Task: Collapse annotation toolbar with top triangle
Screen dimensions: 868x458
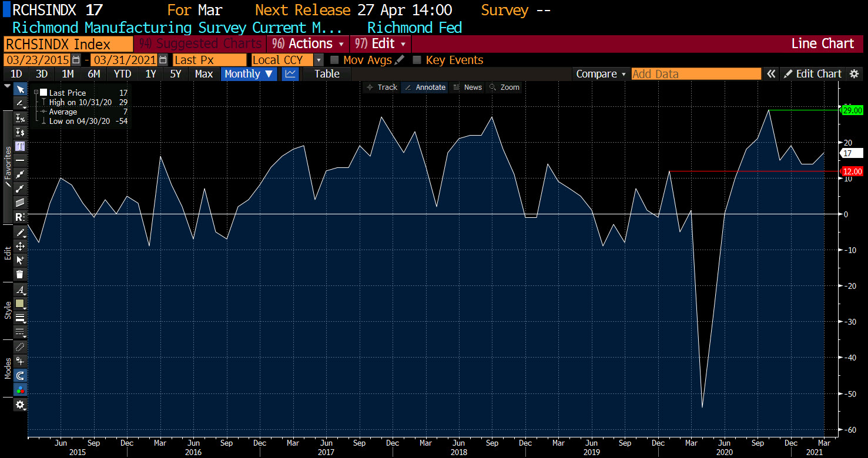Action: pos(7,86)
